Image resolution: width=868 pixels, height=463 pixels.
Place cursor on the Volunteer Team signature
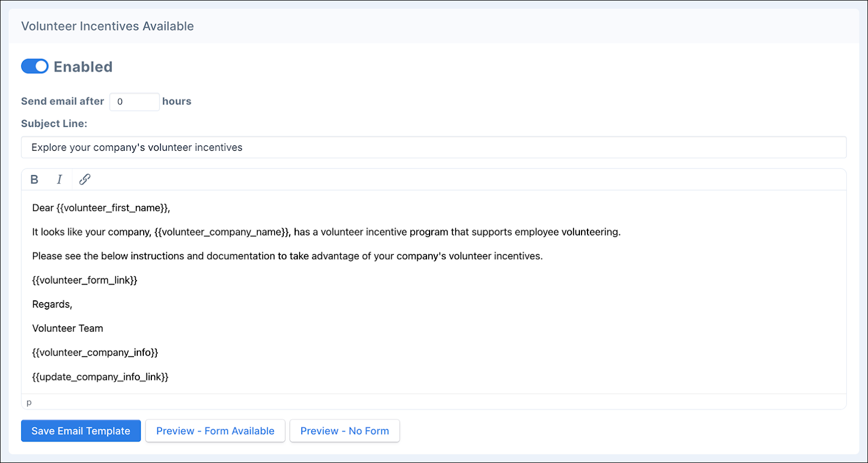[67, 329]
